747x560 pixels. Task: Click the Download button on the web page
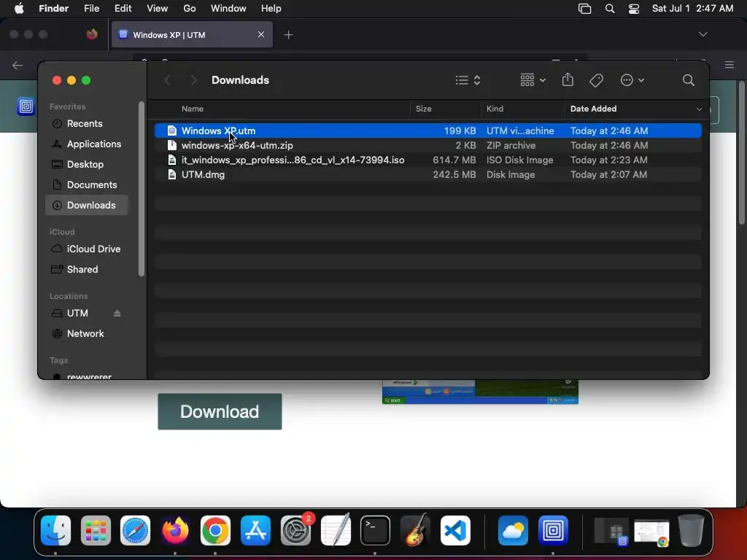[220, 411]
